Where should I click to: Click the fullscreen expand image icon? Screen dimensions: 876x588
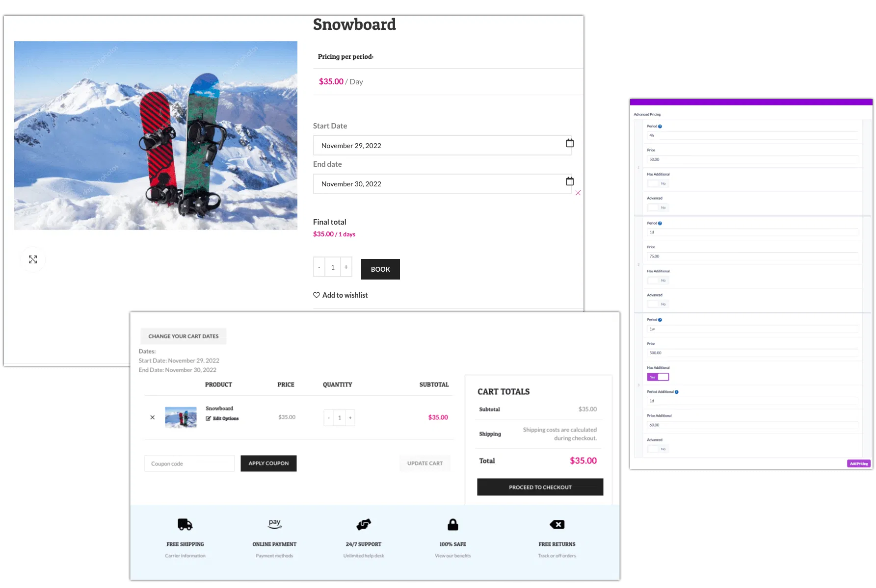33,259
